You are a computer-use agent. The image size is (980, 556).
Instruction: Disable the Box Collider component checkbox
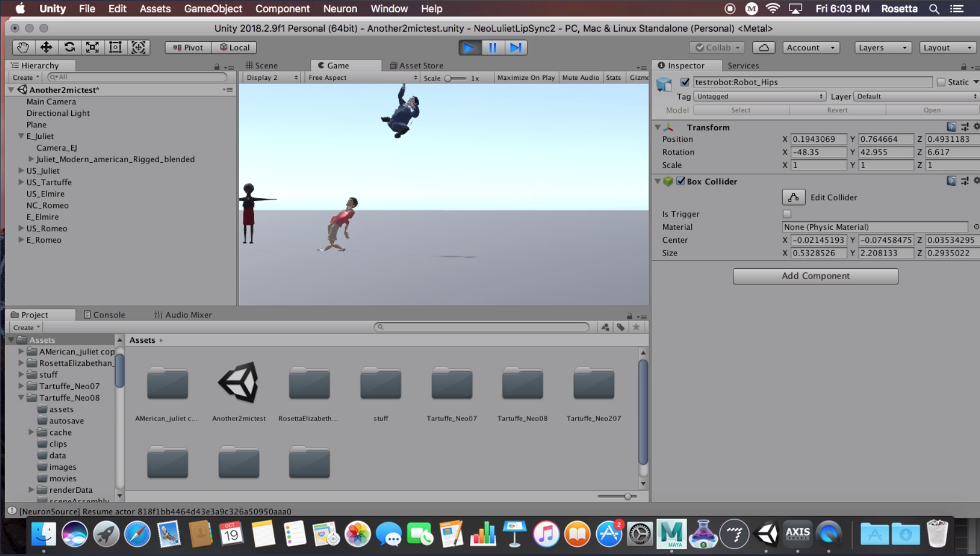(681, 181)
